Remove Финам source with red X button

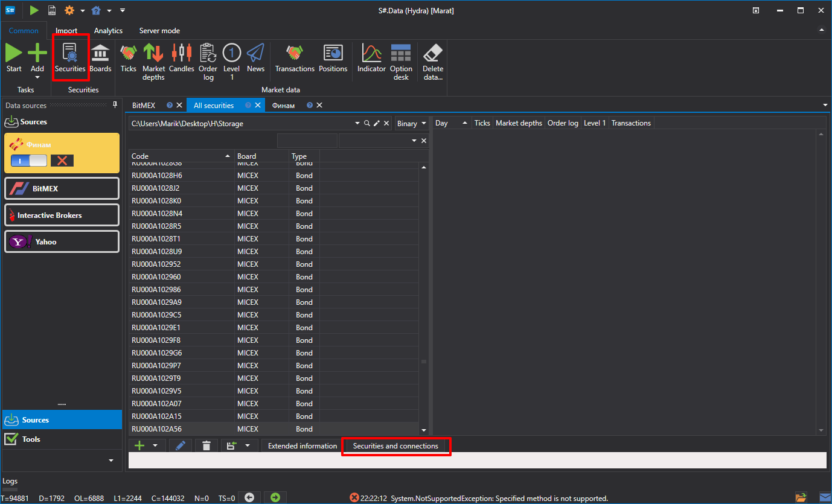62,160
